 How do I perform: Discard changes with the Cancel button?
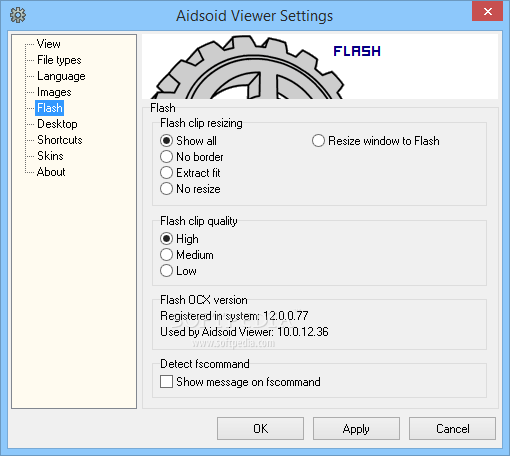click(452, 429)
